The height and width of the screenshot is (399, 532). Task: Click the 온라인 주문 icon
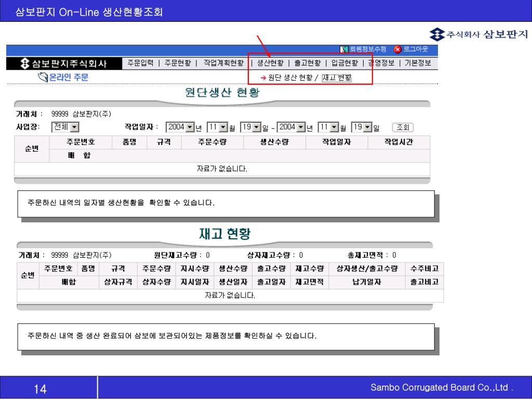point(43,77)
